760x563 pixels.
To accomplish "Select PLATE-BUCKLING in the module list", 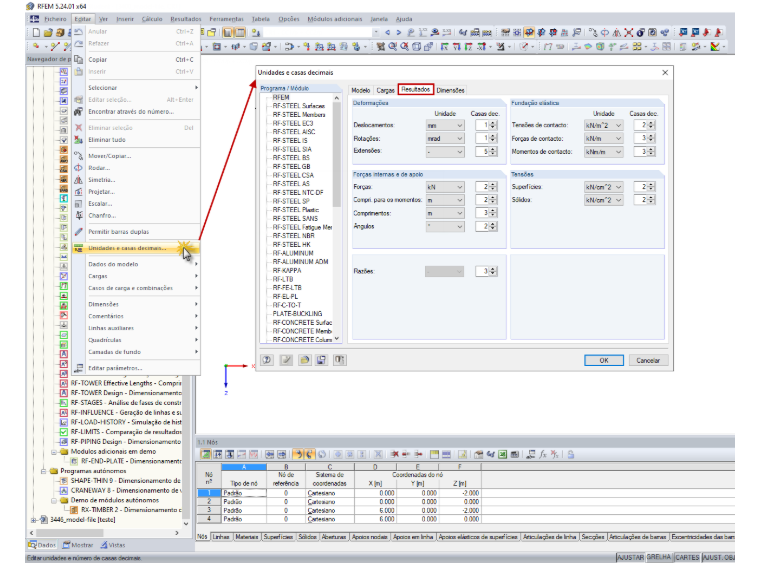I will tap(297, 313).
